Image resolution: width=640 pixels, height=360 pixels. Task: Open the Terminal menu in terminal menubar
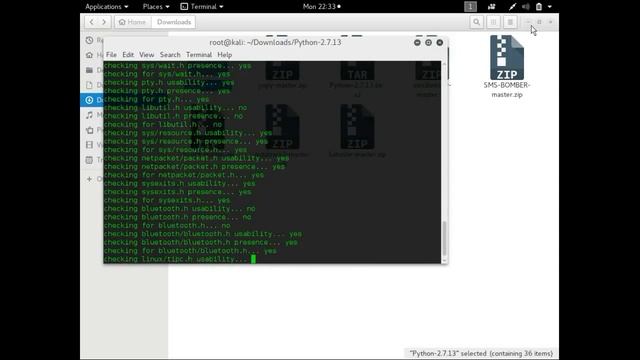pyautogui.click(x=199, y=55)
